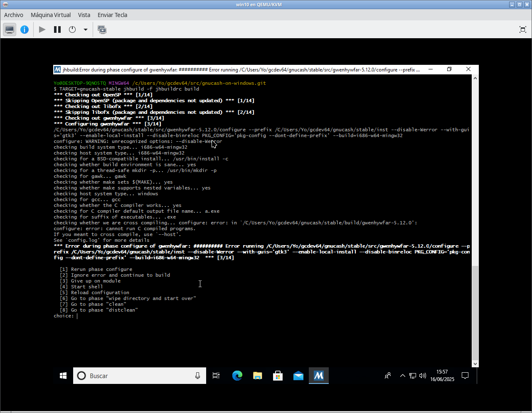Maximize the win10 QEMU/KVM window
This screenshot has height=413, width=532.
point(520,5)
